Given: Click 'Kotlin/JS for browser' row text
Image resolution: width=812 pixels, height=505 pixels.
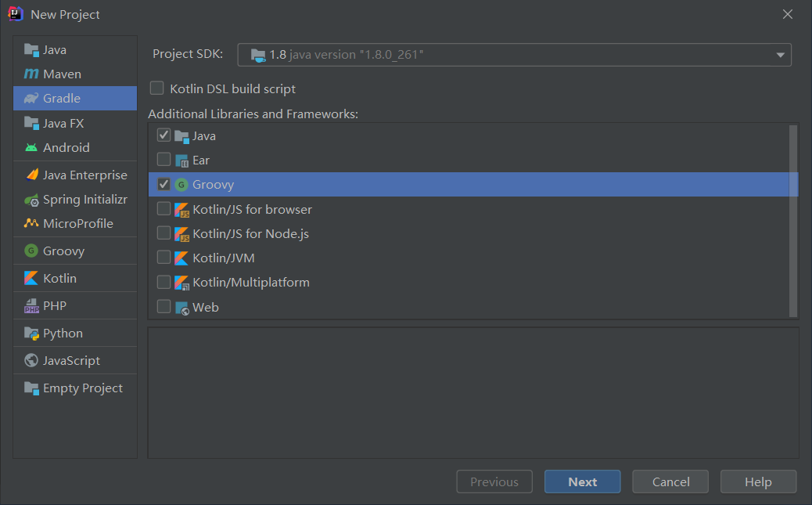Looking at the screenshot, I should (252, 210).
